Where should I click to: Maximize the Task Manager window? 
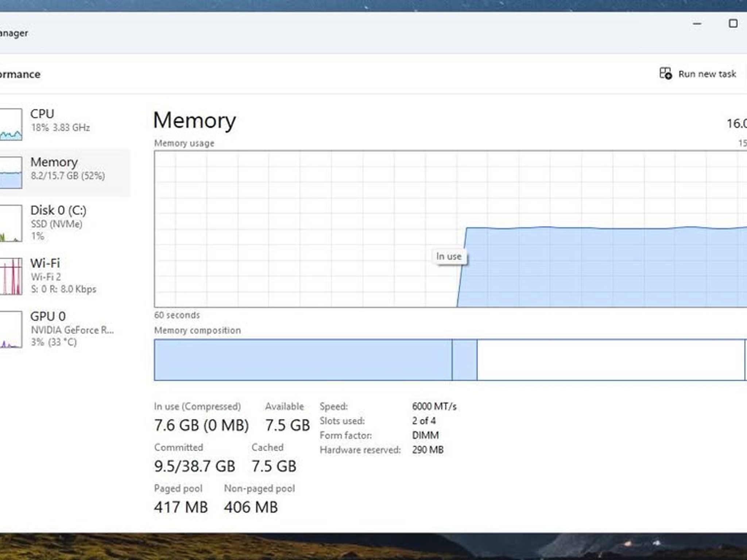click(733, 24)
